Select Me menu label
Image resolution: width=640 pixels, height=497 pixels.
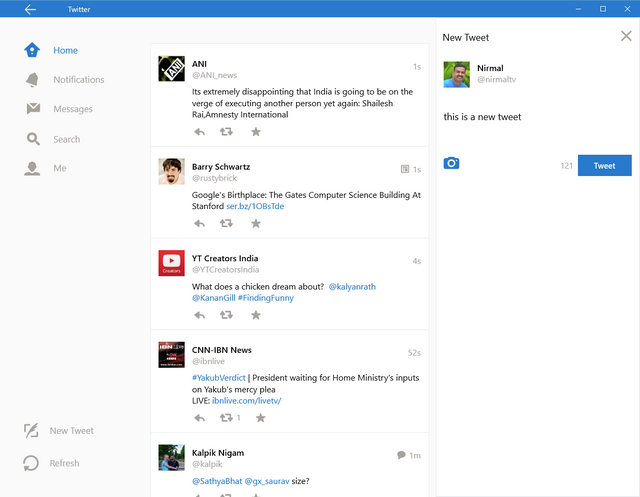60,168
